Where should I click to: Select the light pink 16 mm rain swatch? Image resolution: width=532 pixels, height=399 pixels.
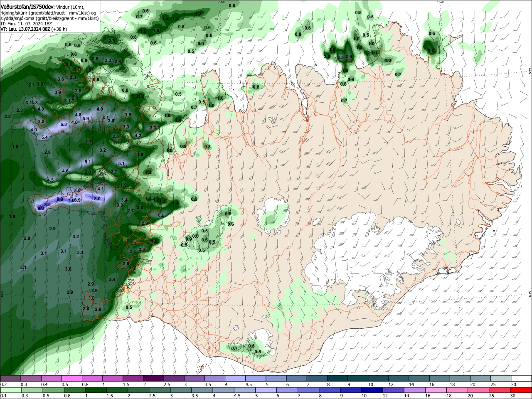point(436,390)
